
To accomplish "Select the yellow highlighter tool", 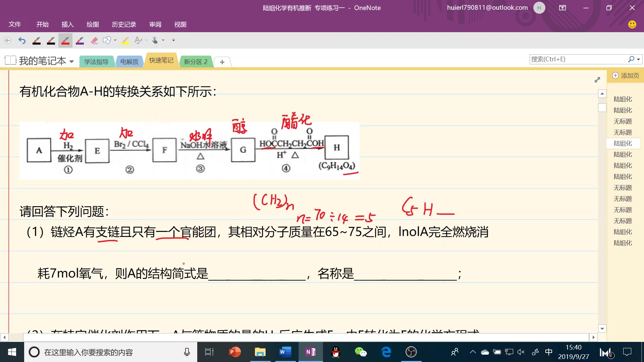I will click(125, 40).
